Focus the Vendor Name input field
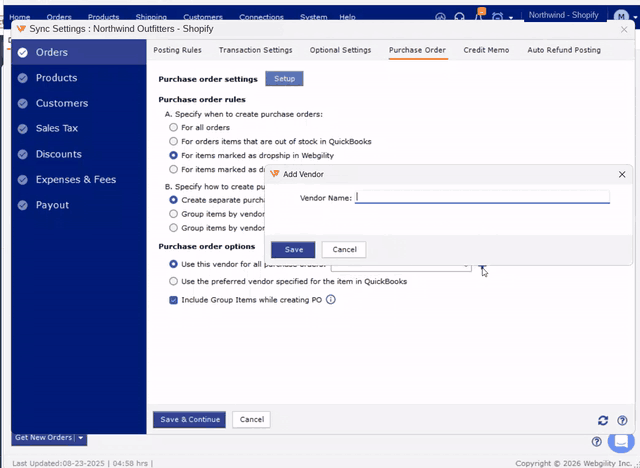This screenshot has width=640, height=468. (x=482, y=197)
